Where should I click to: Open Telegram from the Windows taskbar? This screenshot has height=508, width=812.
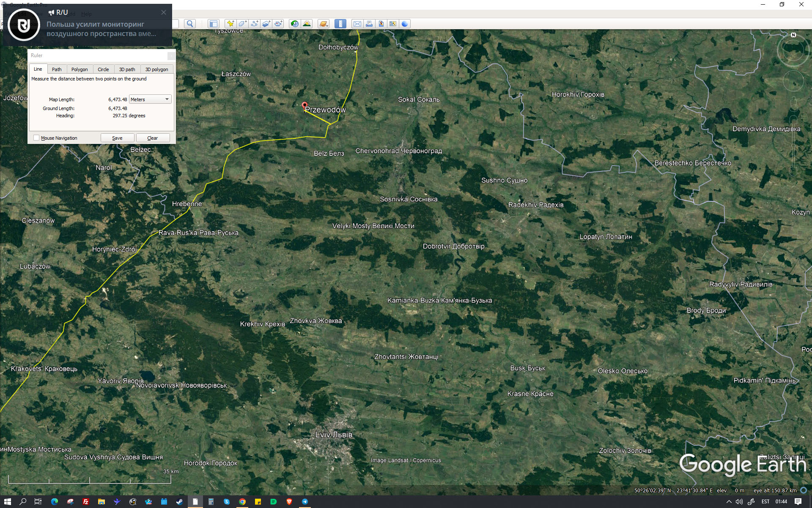305,502
